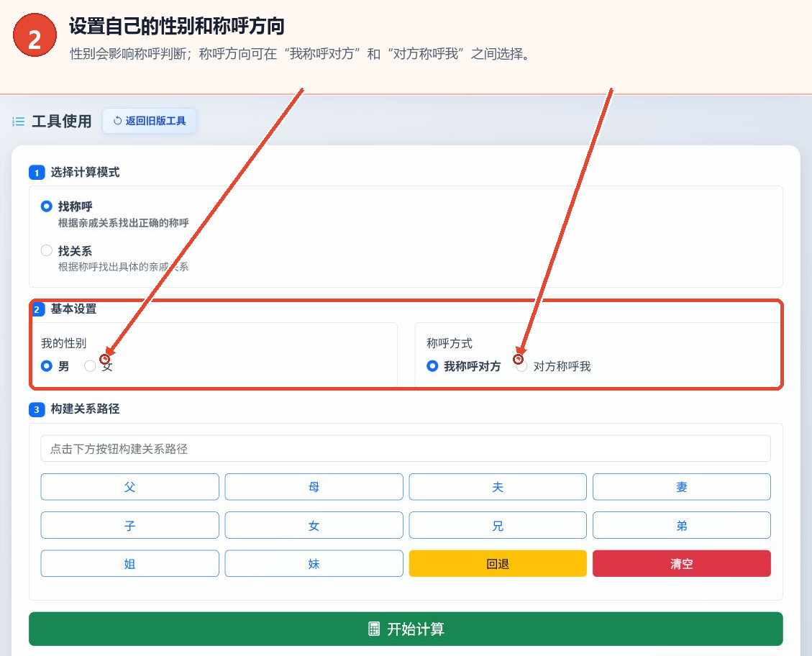Choose 男 as my gender
The height and width of the screenshot is (656, 812).
47,366
